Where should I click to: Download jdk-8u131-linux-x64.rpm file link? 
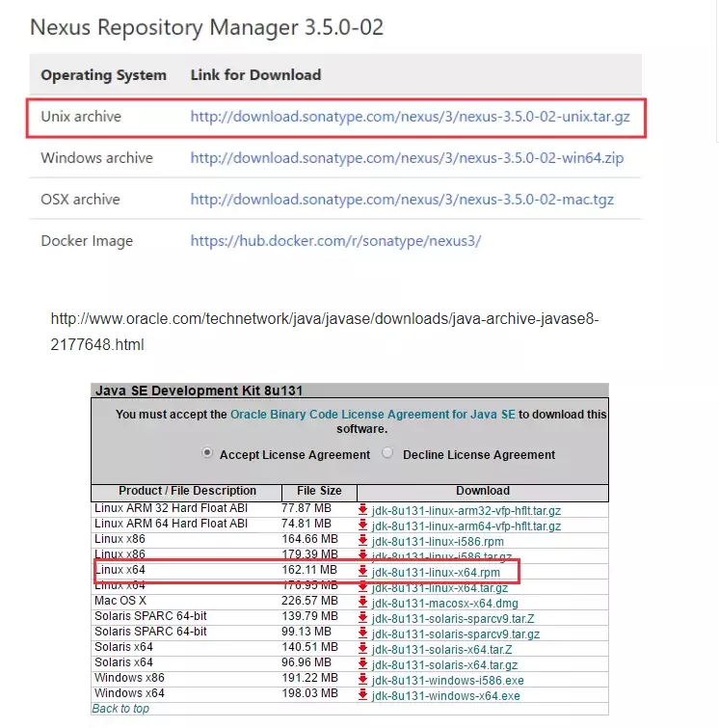pyautogui.click(x=436, y=573)
